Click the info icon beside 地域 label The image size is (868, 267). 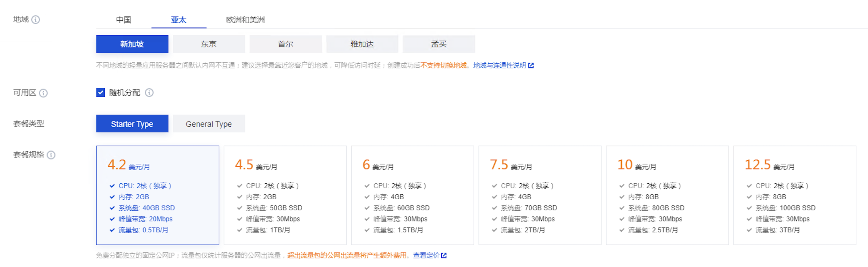click(35, 20)
